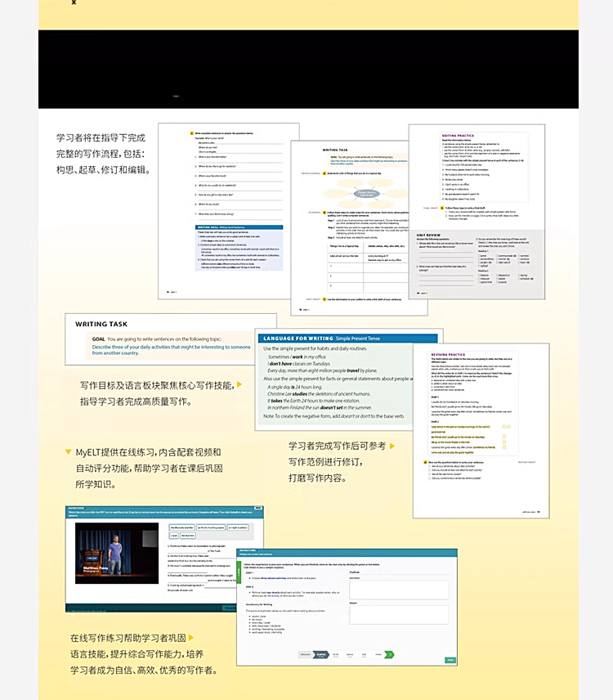
Task: Click the partly hidden submit button in the video exercise footer
Action: pos(230,608)
